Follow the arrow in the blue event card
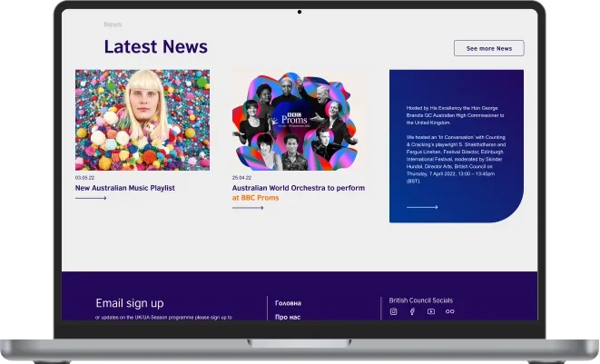 click(x=422, y=207)
